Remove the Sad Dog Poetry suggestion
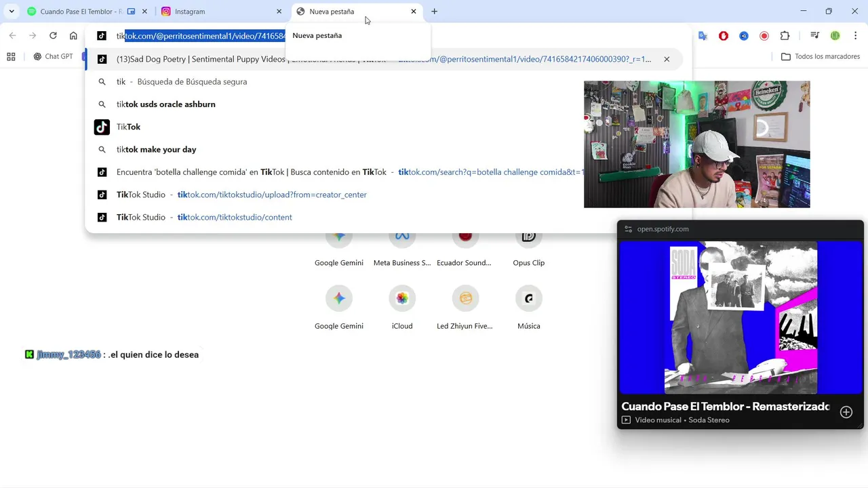868x488 pixels. point(667,59)
